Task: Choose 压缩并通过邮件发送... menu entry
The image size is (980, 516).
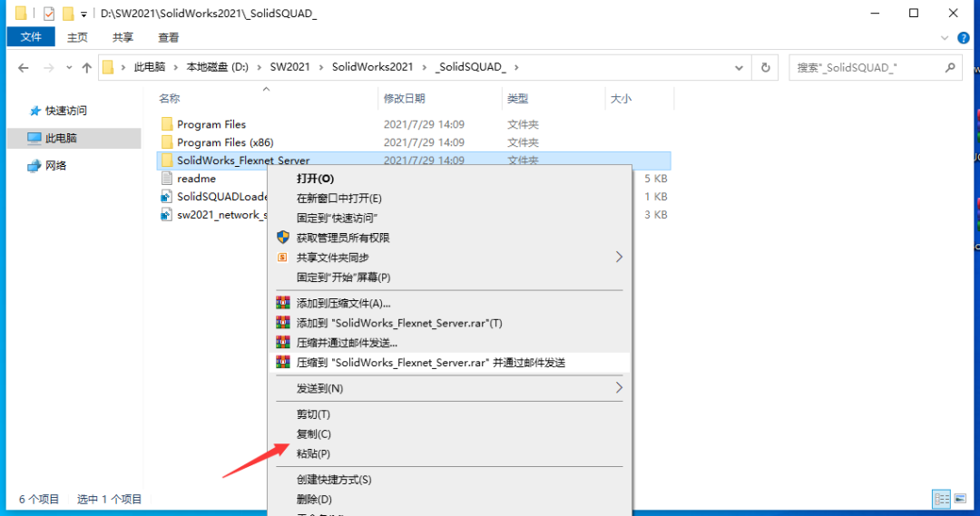Action: click(x=449, y=342)
